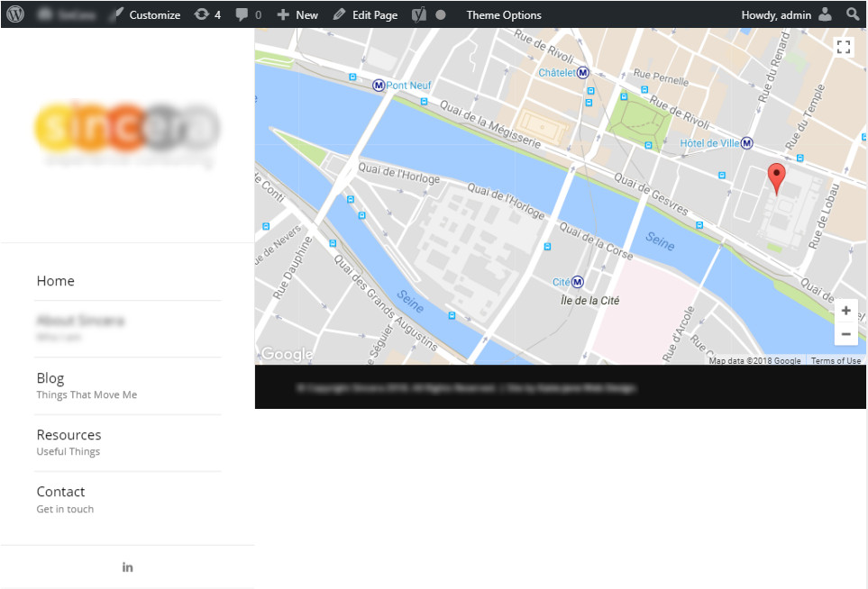Click the Hôtel de Ville metro icon
Screen dimensions: 868x589
click(746, 143)
